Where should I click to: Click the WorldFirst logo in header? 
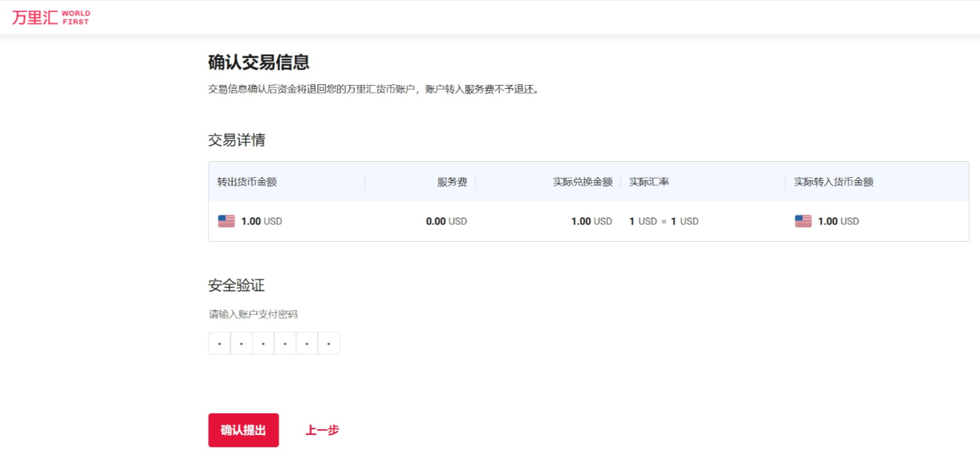(x=51, y=17)
